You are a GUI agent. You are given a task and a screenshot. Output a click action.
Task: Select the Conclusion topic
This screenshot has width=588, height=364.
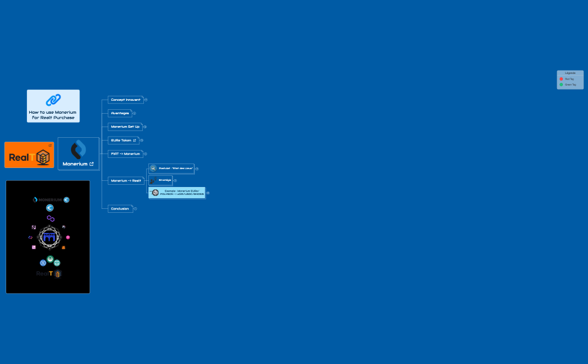pyautogui.click(x=120, y=209)
